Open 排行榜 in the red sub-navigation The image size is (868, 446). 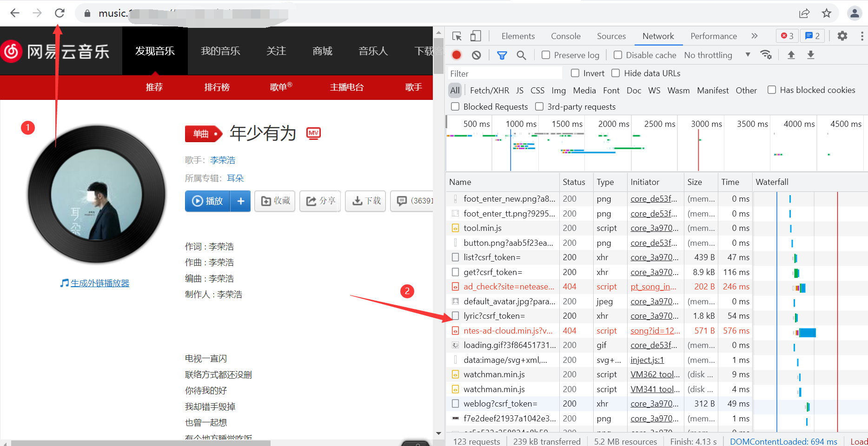pyautogui.click(x=217, y=87)
